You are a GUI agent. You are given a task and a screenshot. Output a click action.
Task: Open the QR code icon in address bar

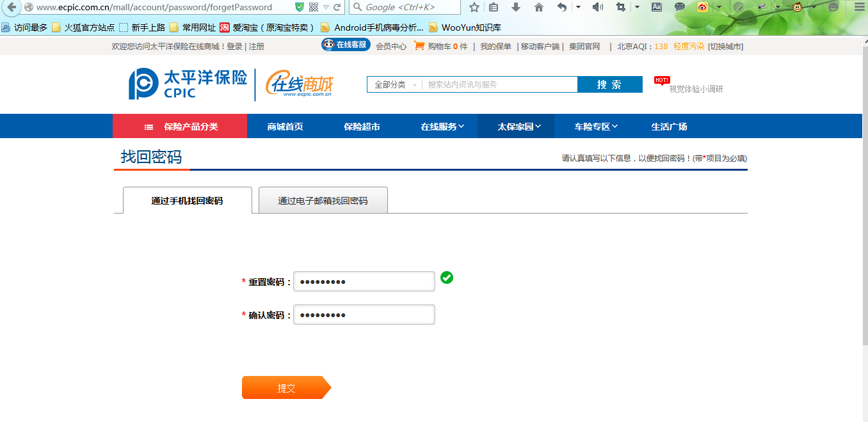tap(313, 7)
